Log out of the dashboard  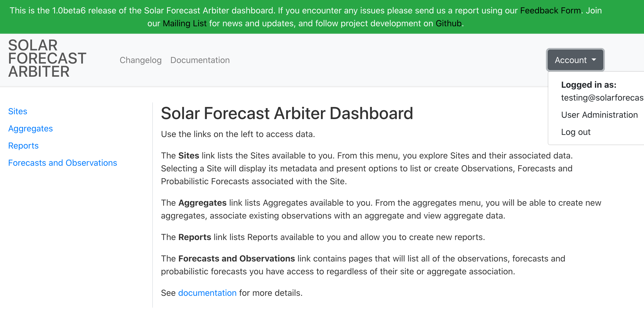[575, 132]
